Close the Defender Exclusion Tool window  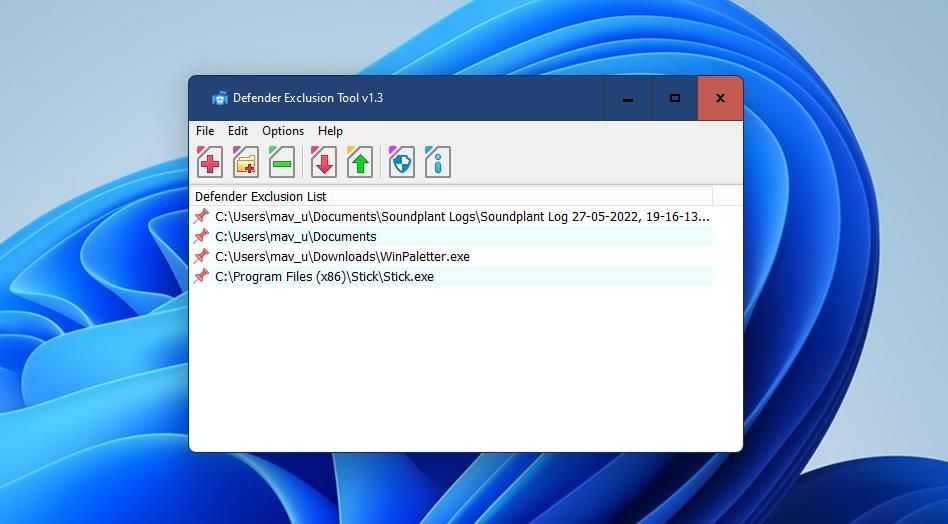click(720, 98)
